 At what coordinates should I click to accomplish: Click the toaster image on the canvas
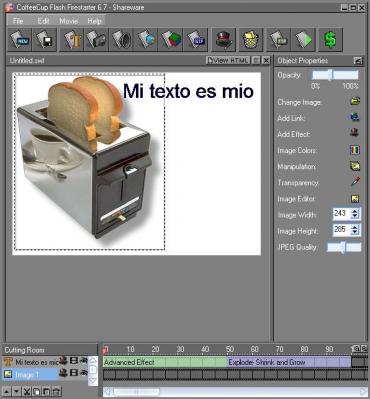click(x=88, y=160)
